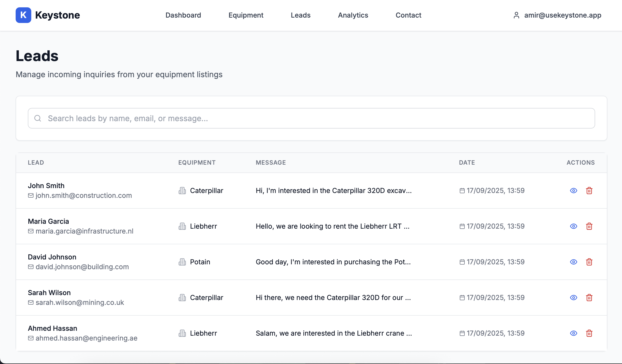
Task: Click Sarah Wilson's truncated message text
Action: pyautogui.click(x=333, y=298)
